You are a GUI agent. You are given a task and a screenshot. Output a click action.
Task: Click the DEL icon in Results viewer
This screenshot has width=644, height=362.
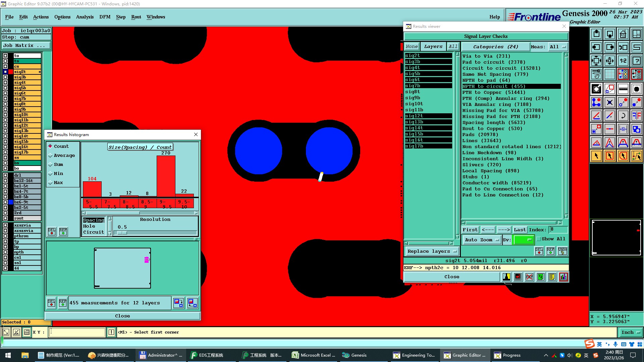point(539,251)
